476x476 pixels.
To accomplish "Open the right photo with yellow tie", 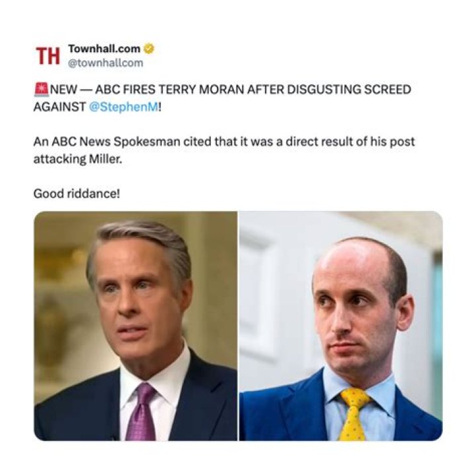I will tap(340, 326).
